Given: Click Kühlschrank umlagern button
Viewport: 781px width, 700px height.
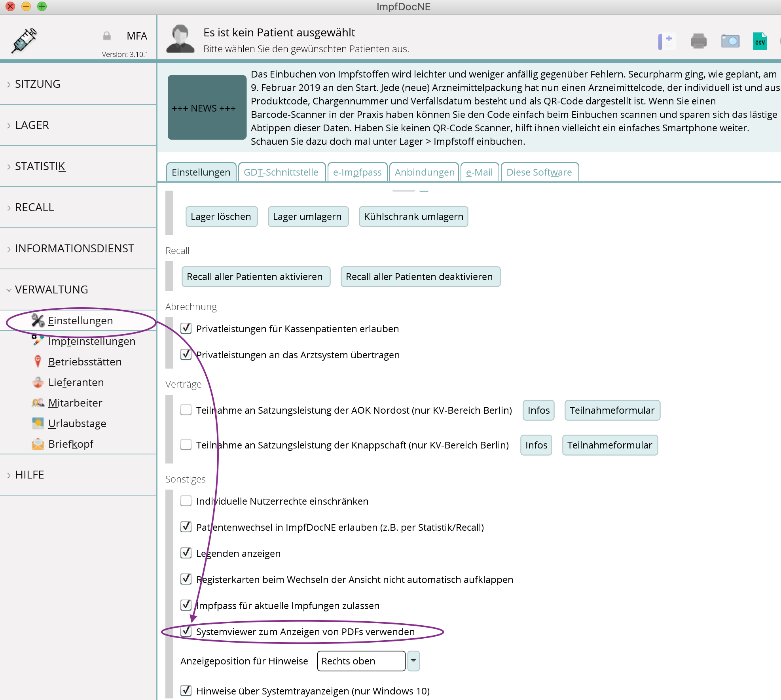Looking at the screenshot, I should point(413,216).
